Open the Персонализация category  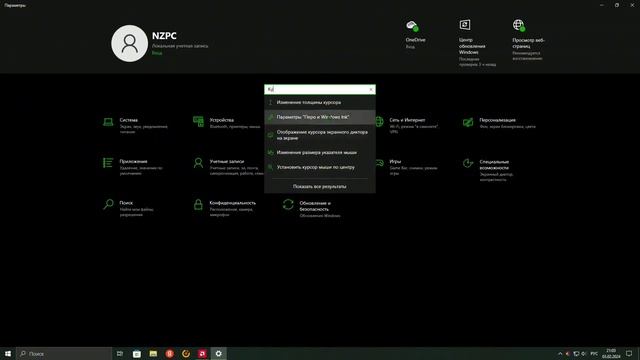pos(500,123)
